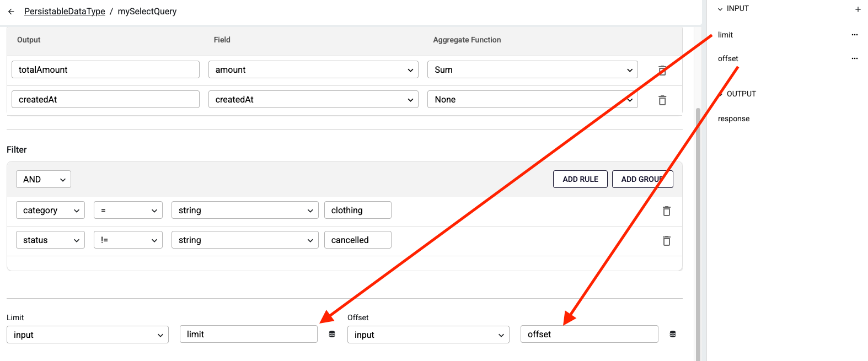Collapse the INPUT section

click(720, 9)
